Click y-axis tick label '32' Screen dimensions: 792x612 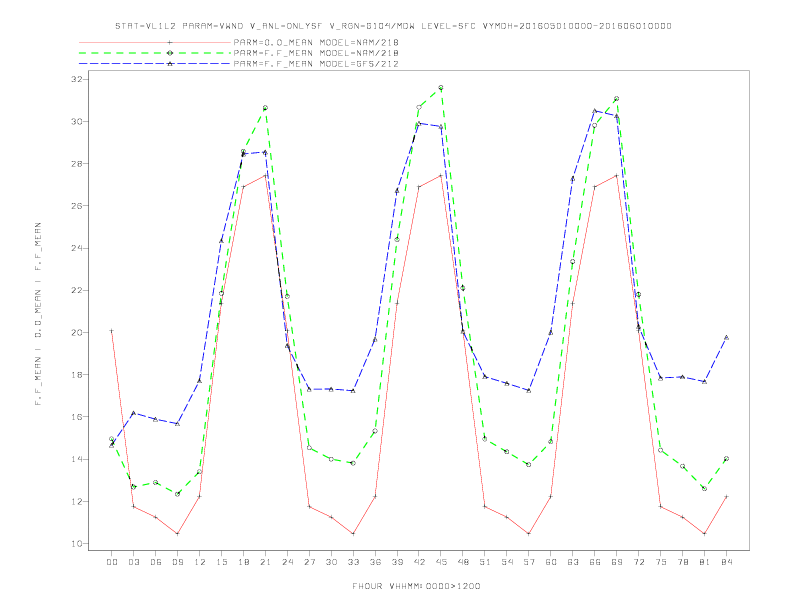(77, 79)
